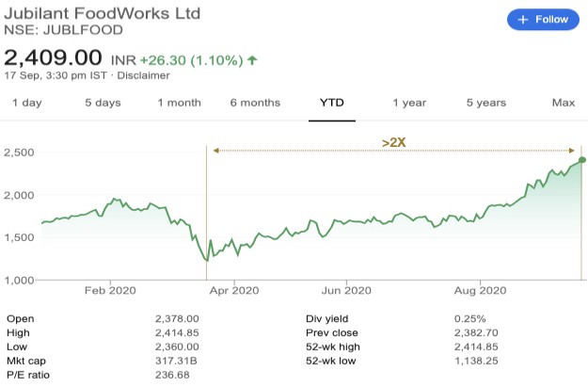Select the YTD tab
Image resolution: width=588 pixels, height=387 pixels.
point(334,103)
